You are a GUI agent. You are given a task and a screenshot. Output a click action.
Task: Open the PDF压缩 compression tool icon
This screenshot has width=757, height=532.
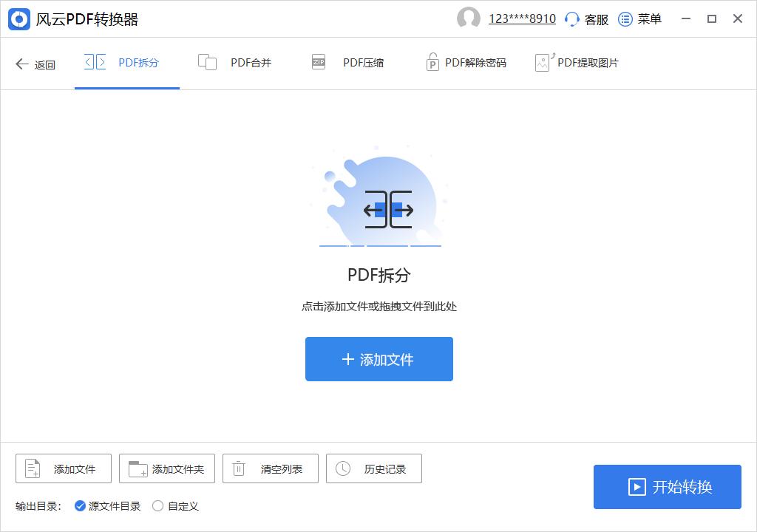click(318, 62)
